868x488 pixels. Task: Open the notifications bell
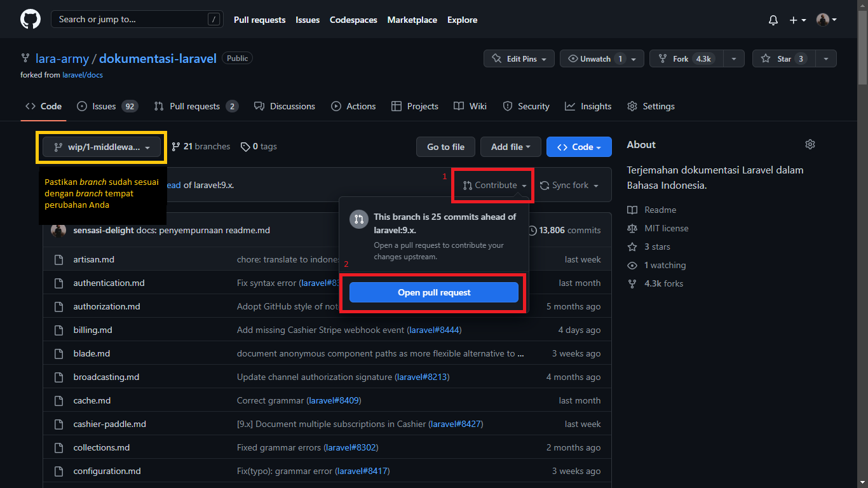pyautogui.click(x=773, y=20)
